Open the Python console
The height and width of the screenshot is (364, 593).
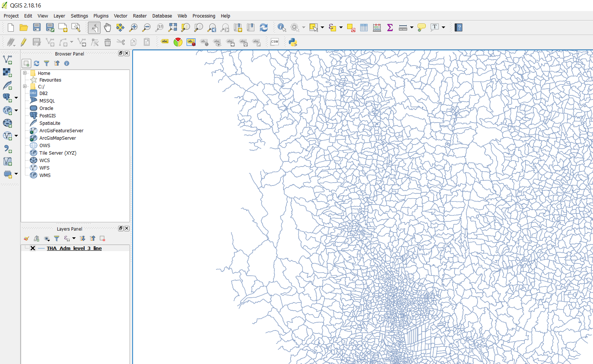[x=293, y=42]
